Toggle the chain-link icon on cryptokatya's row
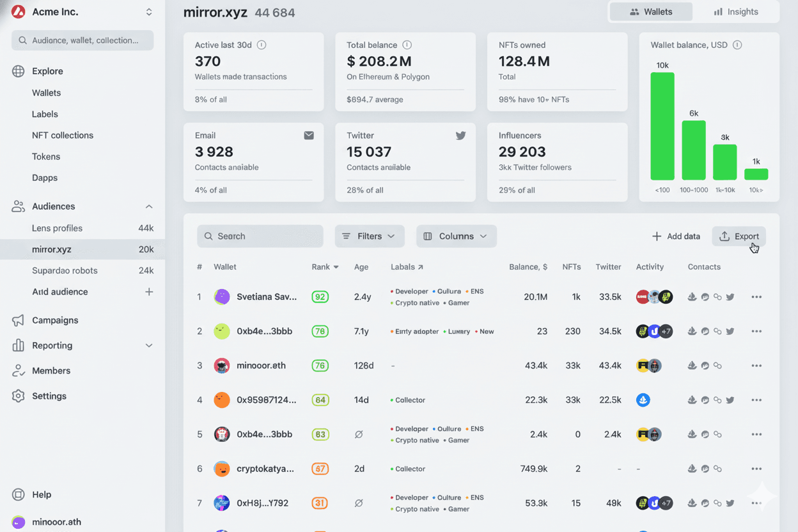The image size is (798, 532). click(717, 468)
